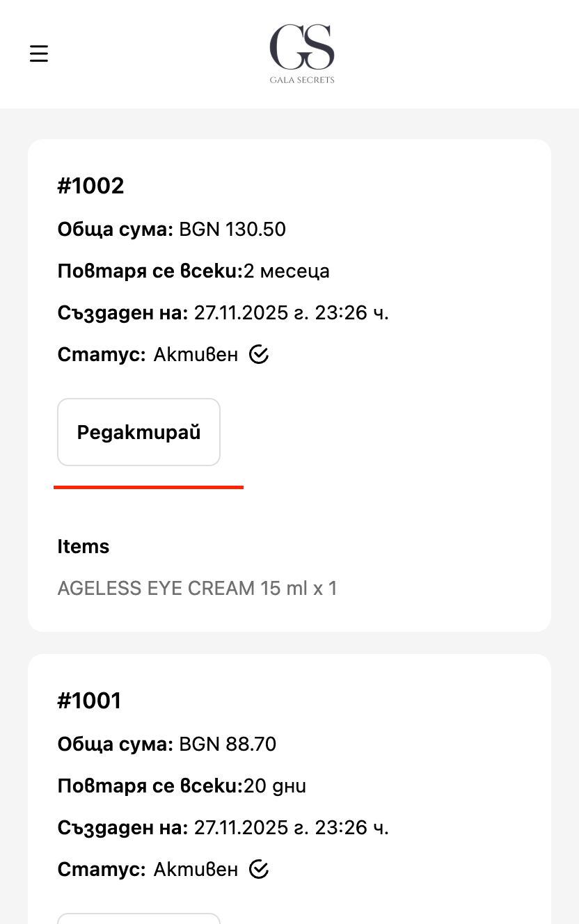Screen dimensions: 579x924
Task: Click active checkmark icon for subscription #1002
Action: click(259, 355)
